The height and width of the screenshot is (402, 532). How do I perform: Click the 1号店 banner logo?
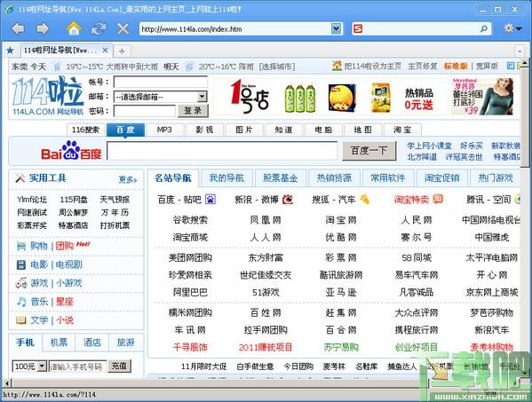click(x=250, y=97)
